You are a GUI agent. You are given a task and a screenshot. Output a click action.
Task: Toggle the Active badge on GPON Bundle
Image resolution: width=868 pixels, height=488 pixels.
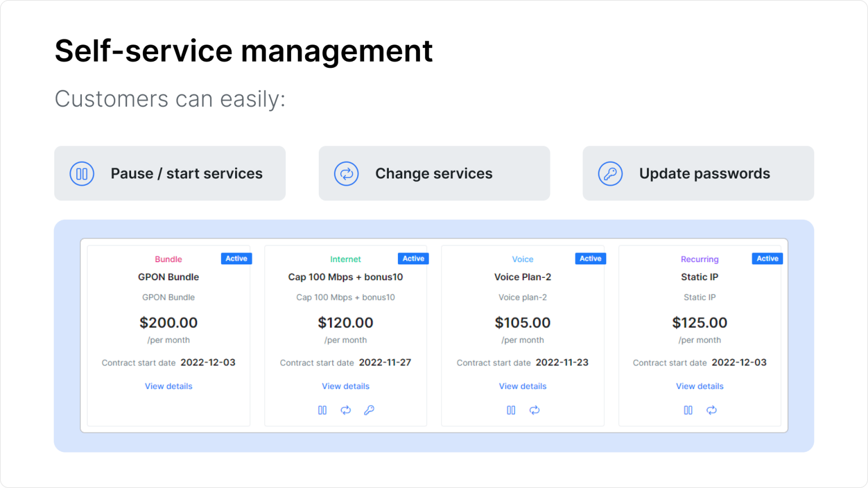click(x=236, y=258)
